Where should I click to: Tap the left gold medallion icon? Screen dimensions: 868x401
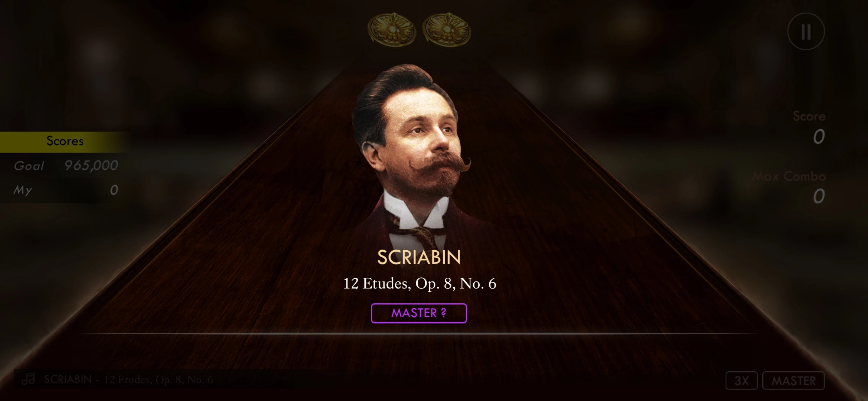pos(392,30)
